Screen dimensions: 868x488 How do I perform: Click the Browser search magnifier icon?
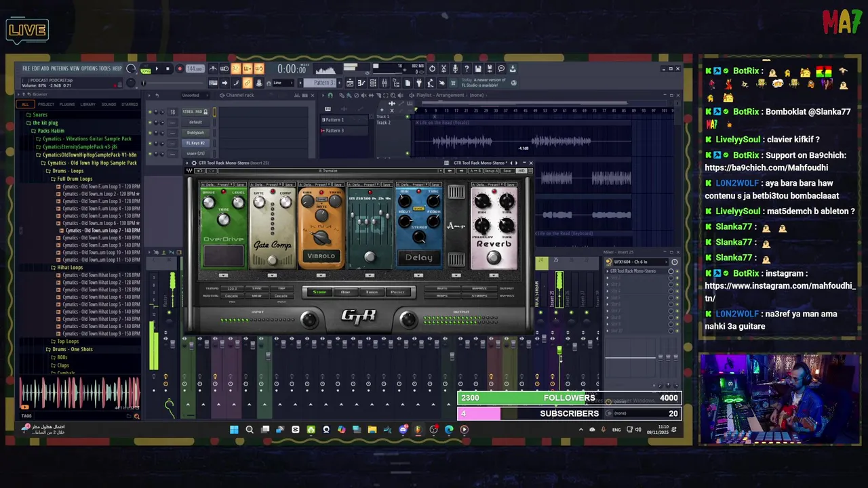(136, 416)
